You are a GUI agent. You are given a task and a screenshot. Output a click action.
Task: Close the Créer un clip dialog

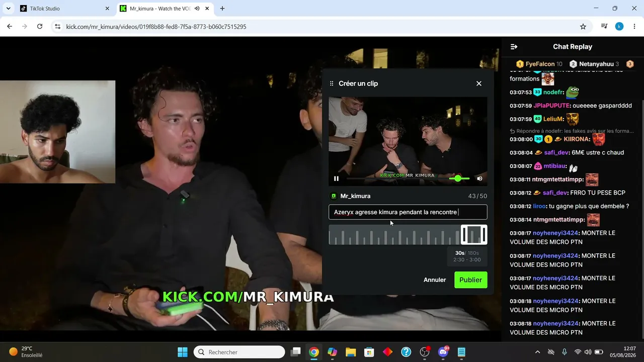479,83
